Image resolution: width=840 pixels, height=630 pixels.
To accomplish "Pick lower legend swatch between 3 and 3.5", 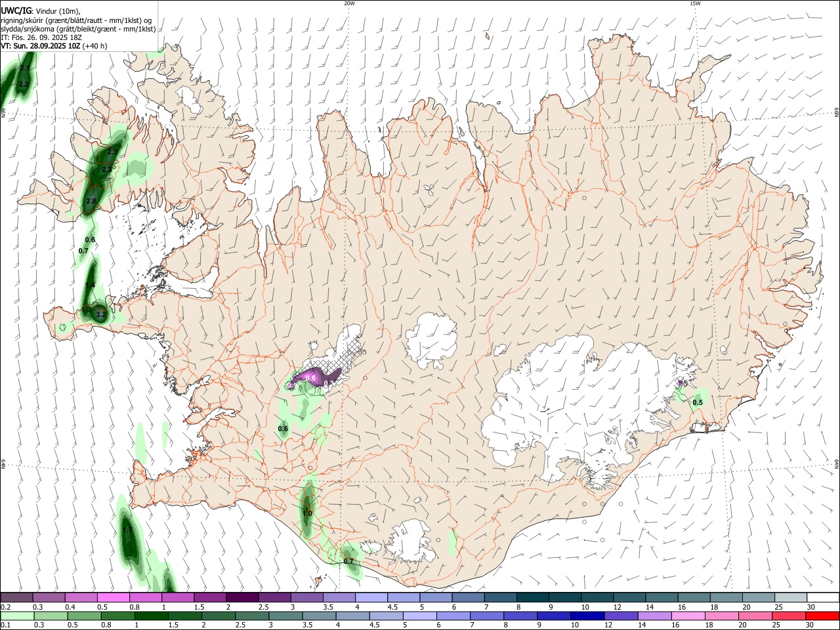I will pos(285,616).
